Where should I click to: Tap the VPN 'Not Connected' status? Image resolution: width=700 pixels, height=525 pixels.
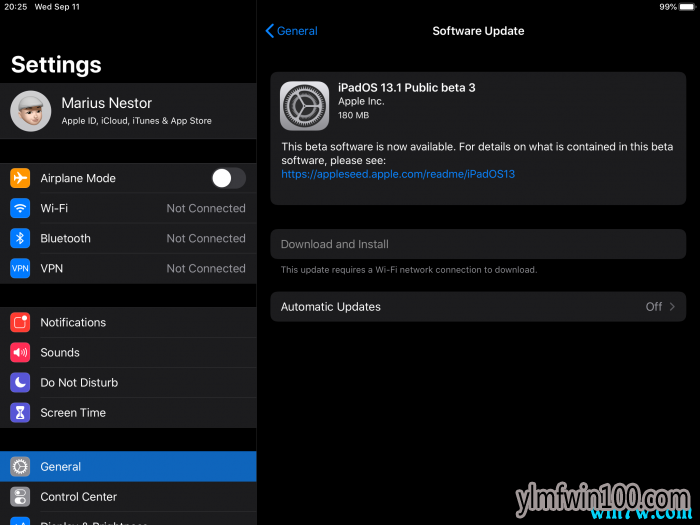click(x=206, y=268)
